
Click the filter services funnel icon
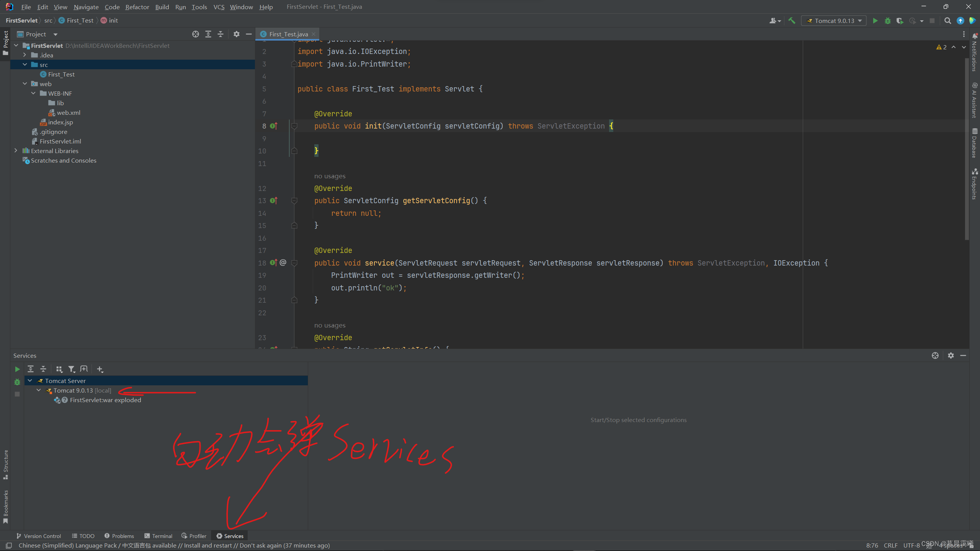pos(72,369)
